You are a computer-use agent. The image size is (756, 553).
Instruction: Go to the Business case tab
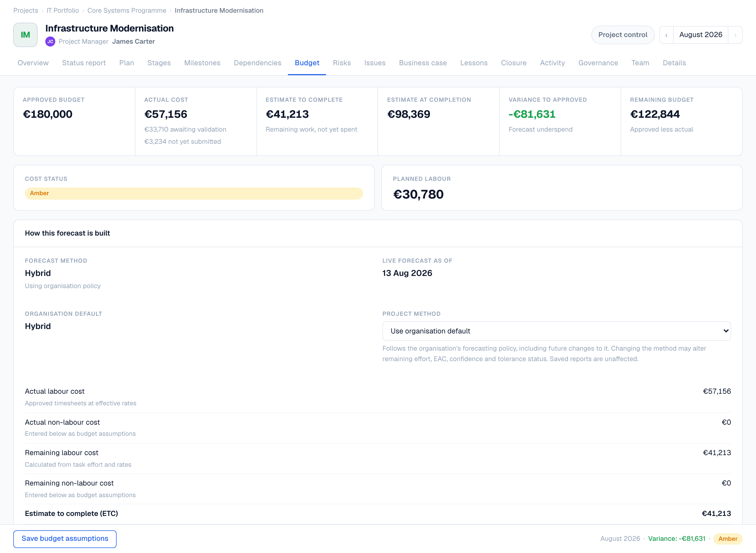point(423,63)
